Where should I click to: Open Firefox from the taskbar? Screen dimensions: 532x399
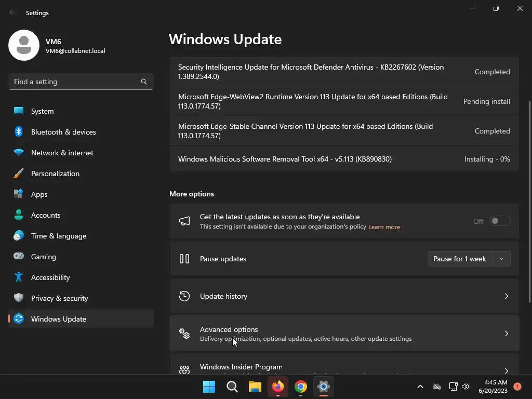tap(278, 387)
